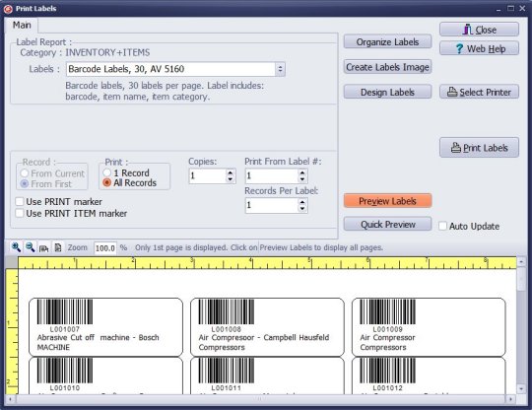Click the L001010 barcode label
532x410 pixels.
coord(105,376)
